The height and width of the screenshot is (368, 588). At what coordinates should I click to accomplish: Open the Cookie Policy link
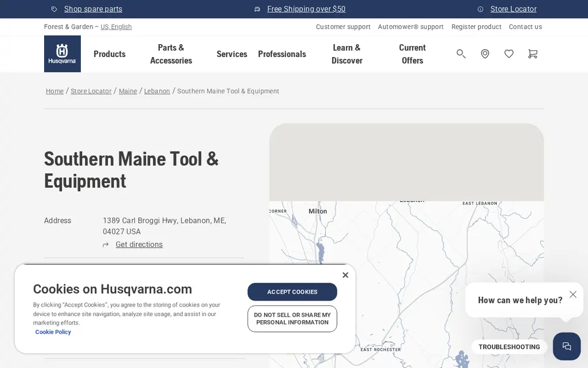53,332
